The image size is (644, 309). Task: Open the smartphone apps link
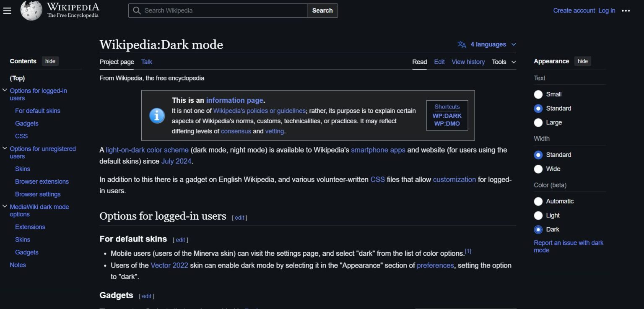click(378, 150)
